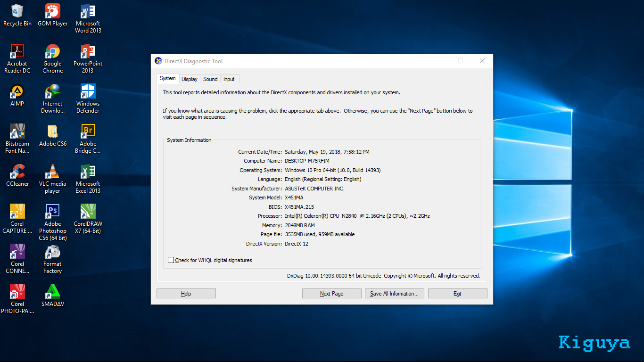Switch to the System tab

click(167, 79)
